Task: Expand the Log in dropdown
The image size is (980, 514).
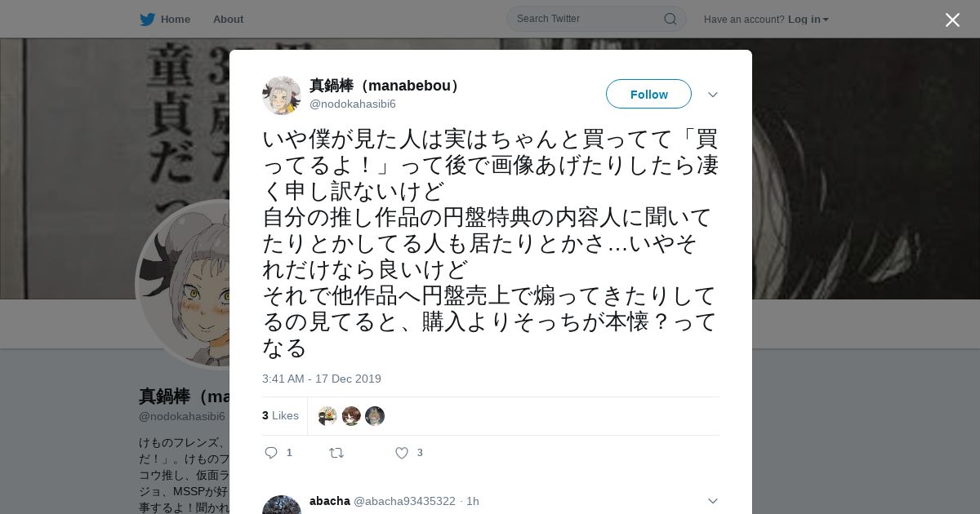Action: (x=808, y=19)
